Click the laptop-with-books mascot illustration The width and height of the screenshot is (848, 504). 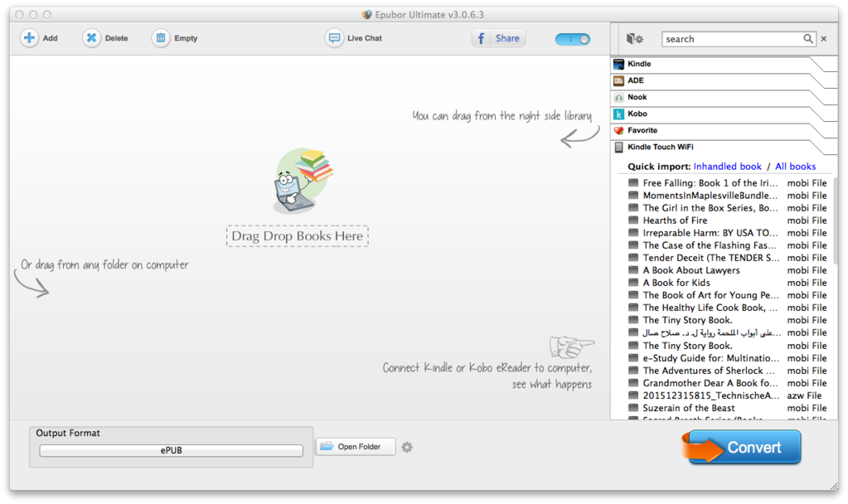[x=303, y=180]
